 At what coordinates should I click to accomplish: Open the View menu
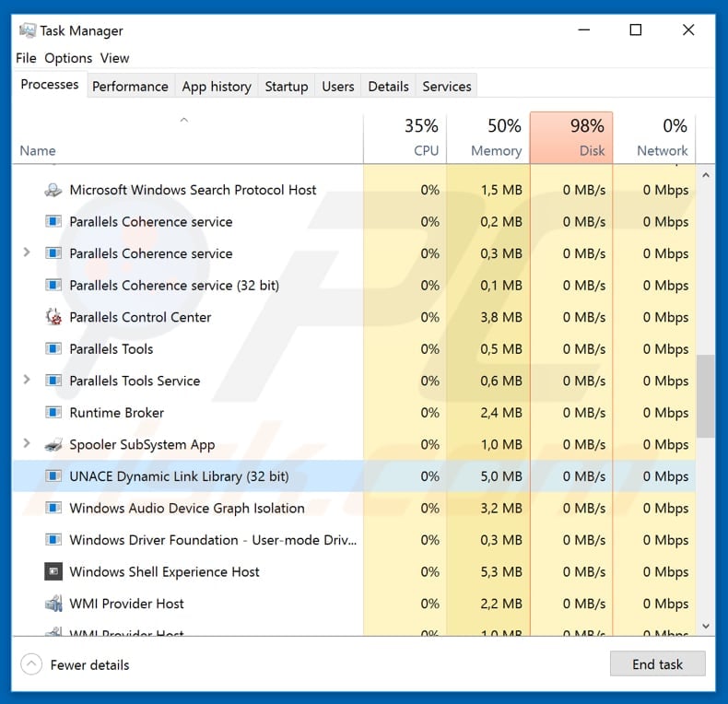click(x=114, y=58)
